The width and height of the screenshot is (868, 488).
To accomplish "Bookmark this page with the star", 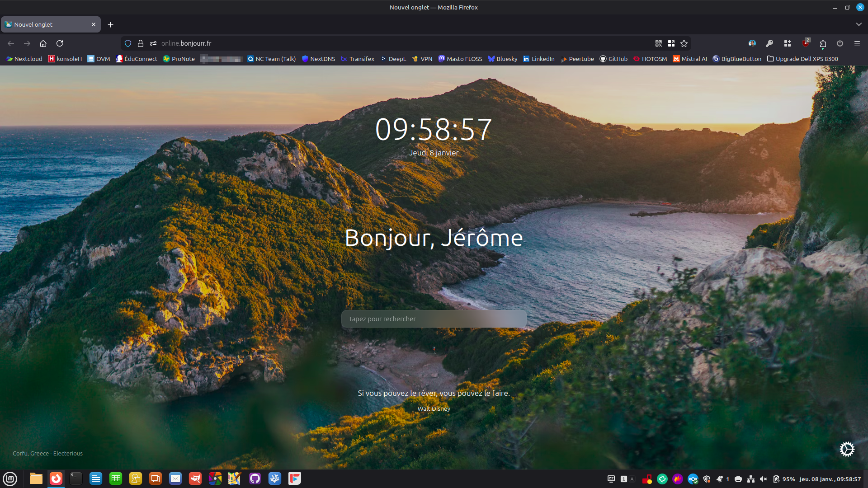I will point(684,43).
